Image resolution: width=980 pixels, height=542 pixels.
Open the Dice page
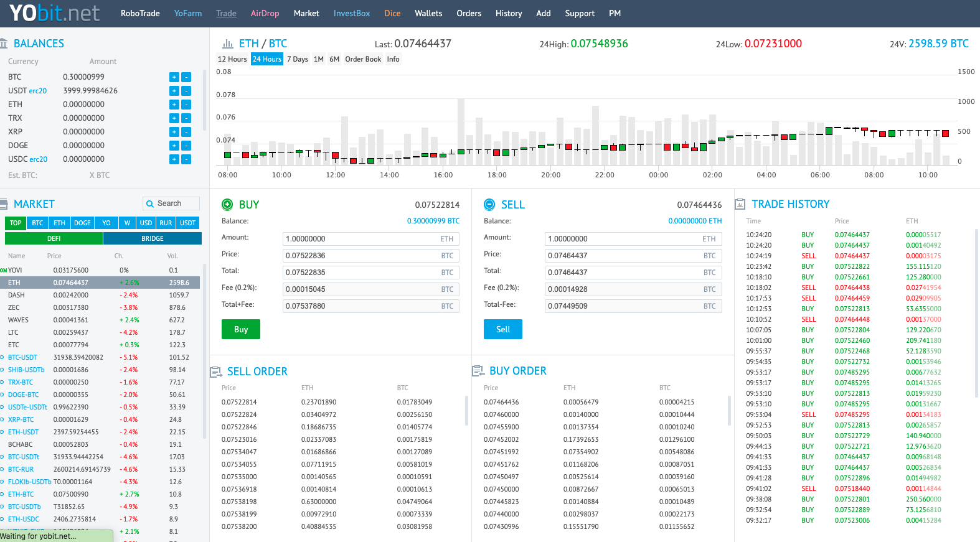392,13
